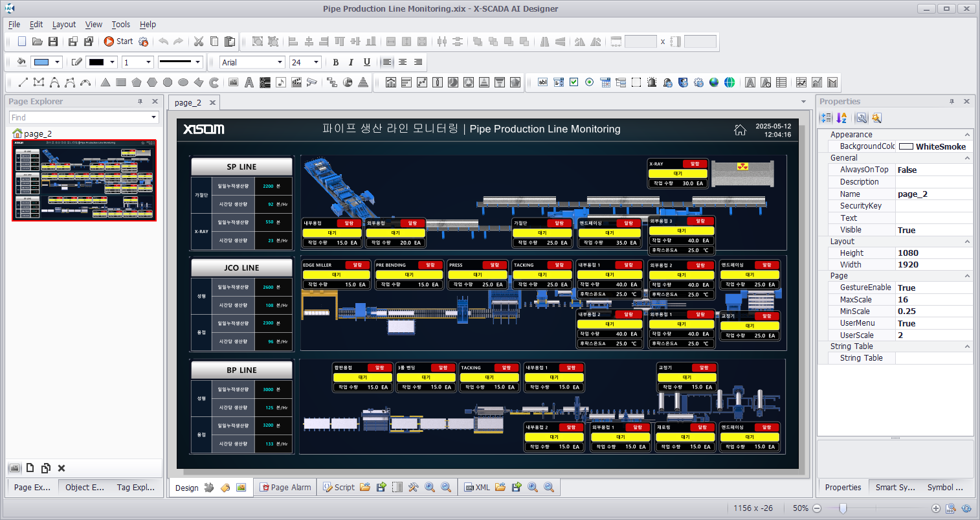Select the paint bucket fill tool
980x520 pixels.
(x=21, y=62)
